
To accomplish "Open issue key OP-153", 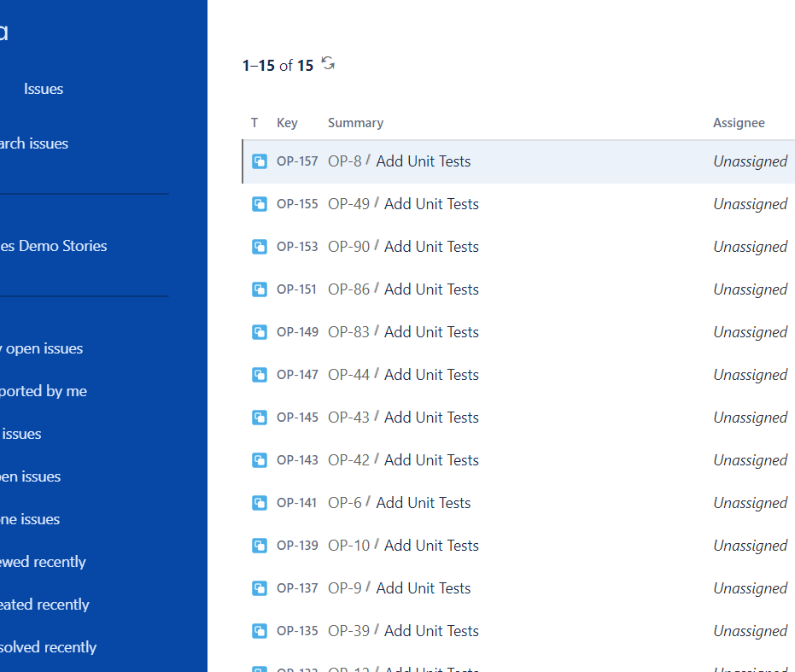I will (297, 247).
